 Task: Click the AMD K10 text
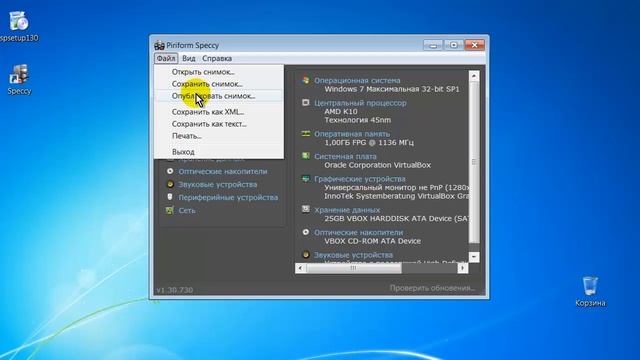point(341,111)
